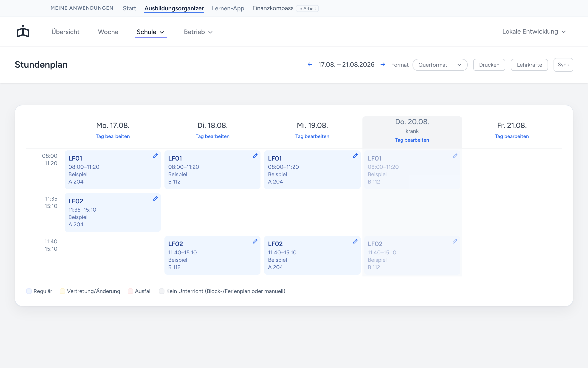Viewport: 588px width, 368px height.
Task: Edit Tuesday LF02 lesson pencil icon
Action: [x=255, y=241]
